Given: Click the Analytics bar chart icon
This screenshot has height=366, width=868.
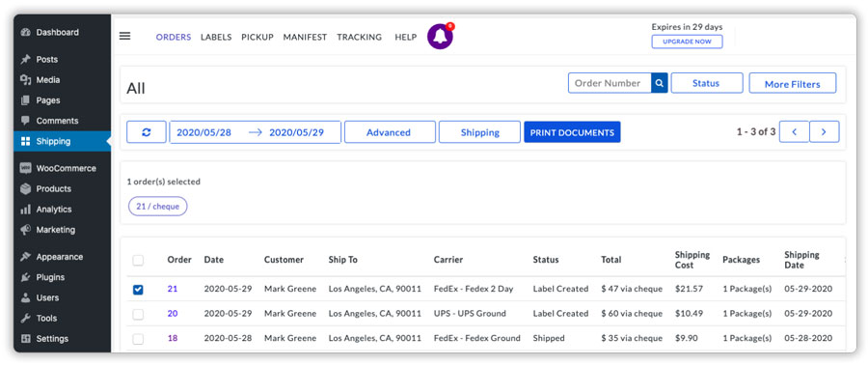Looking at the screenshot, I should (x=25, y=209).
